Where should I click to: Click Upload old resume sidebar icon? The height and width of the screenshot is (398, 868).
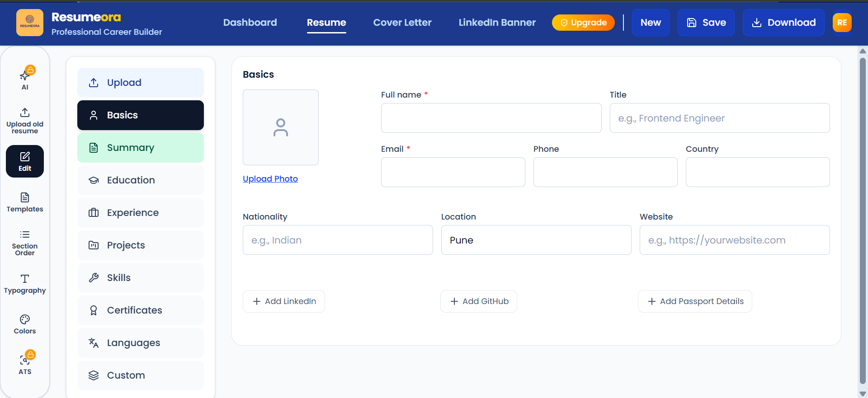[x=25, y=121]
